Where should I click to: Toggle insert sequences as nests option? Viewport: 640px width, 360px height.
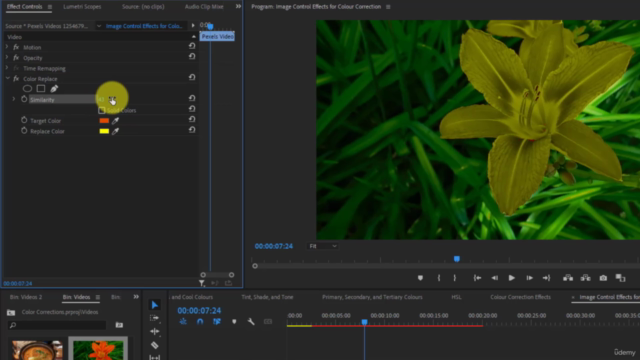pos(183,322)
